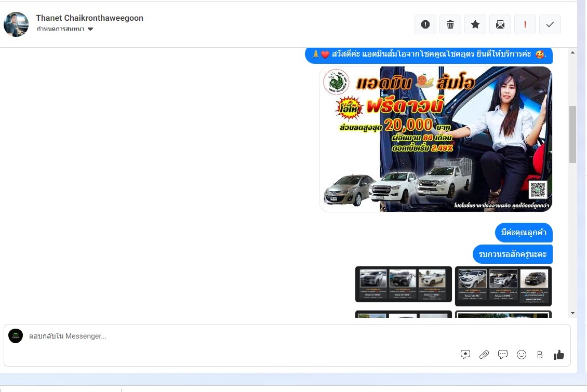
Task: Mark conversation as spam with octagon icon
Action: click(x=425, y=24)
